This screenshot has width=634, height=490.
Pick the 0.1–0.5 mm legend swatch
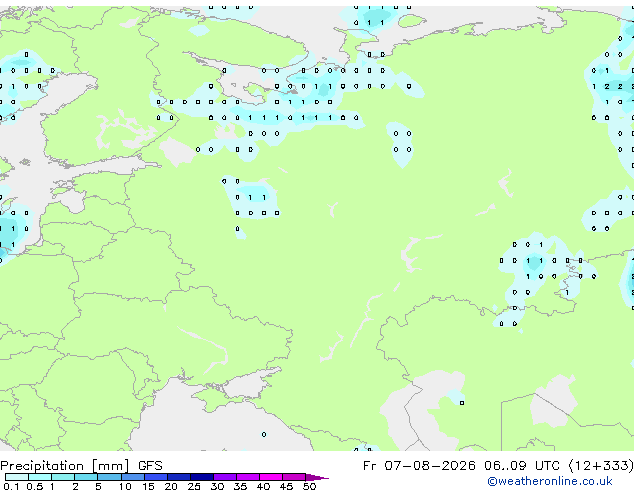[17, 477]
